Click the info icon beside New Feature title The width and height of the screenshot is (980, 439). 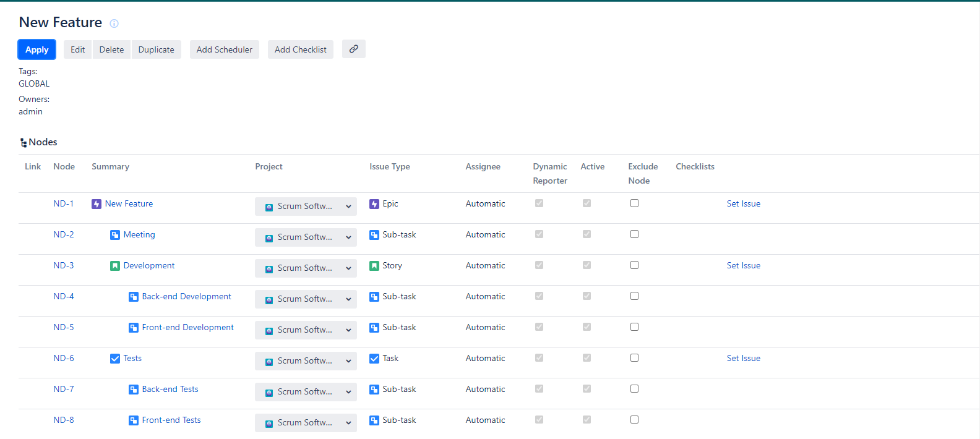pos(114,23)
